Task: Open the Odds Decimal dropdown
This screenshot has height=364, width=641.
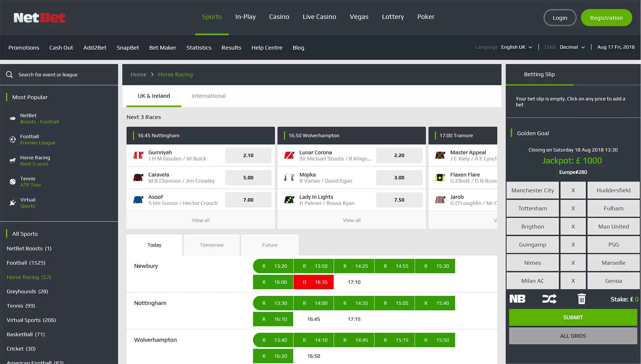Action: tap(572, 47)
